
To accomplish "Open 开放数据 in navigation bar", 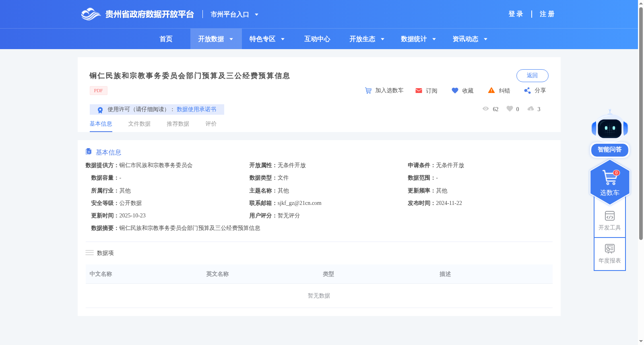I will (211, 39).
